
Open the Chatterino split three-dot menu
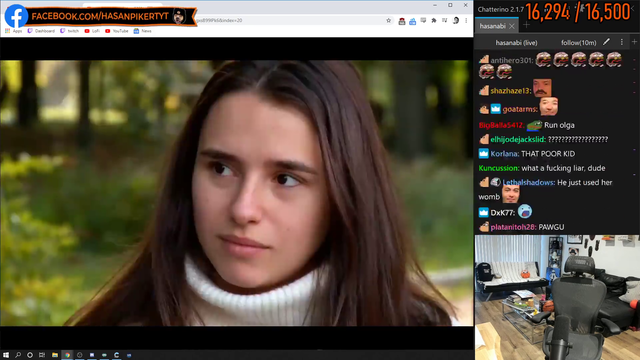pyautogui.click(x=622, y=42)
